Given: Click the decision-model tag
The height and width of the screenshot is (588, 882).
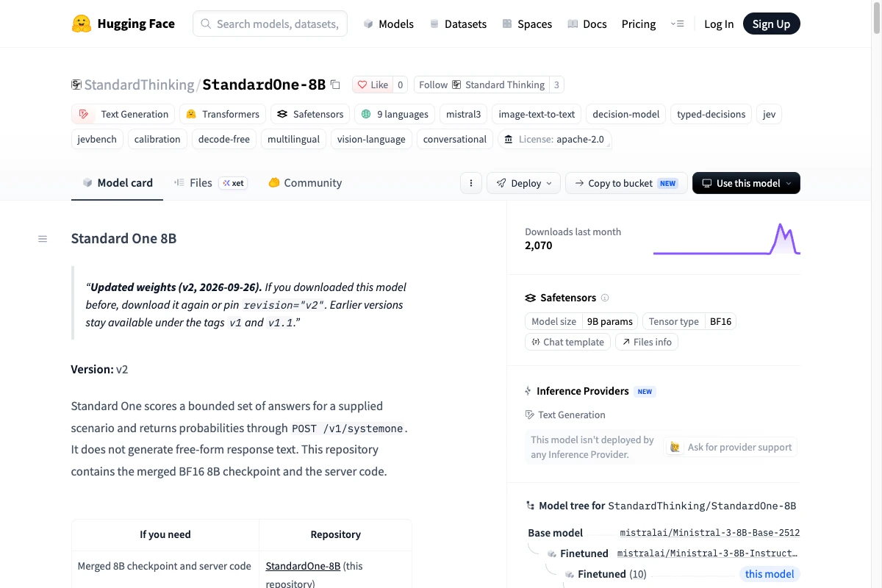Looking at the screenshot, I should pyautogui.click(x=626, y=114).
